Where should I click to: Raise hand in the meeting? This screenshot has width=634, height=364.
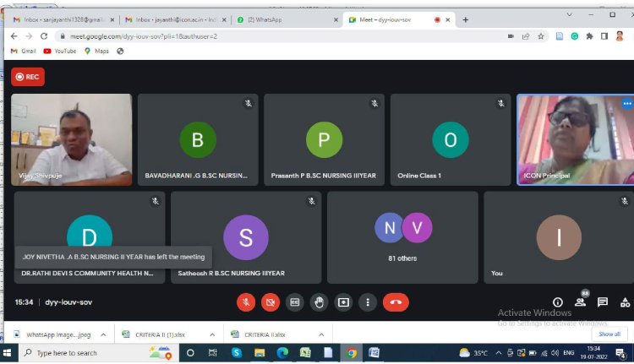[319, 302]
